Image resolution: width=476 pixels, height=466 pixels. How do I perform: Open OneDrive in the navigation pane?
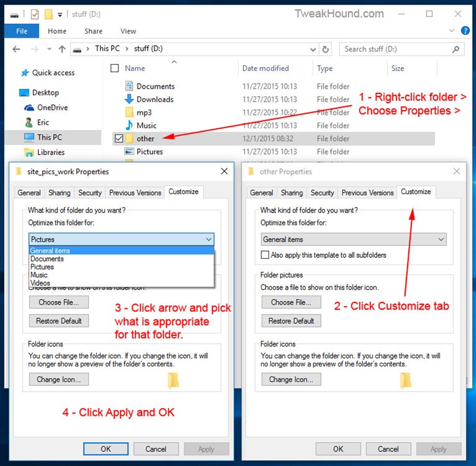[x=52, y=107]
